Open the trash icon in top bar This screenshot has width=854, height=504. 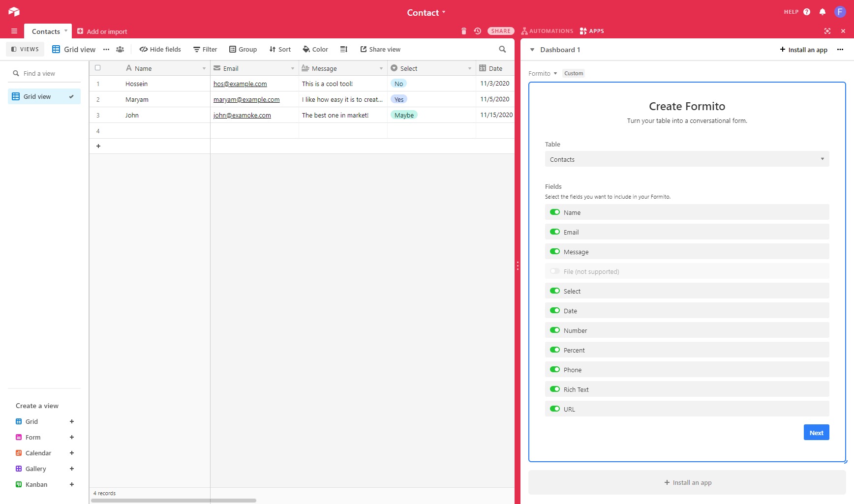point(463,31)
